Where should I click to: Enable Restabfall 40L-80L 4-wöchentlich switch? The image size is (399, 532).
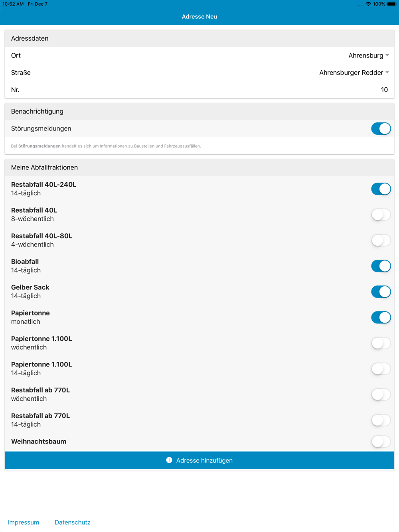[x=381, y=240]
